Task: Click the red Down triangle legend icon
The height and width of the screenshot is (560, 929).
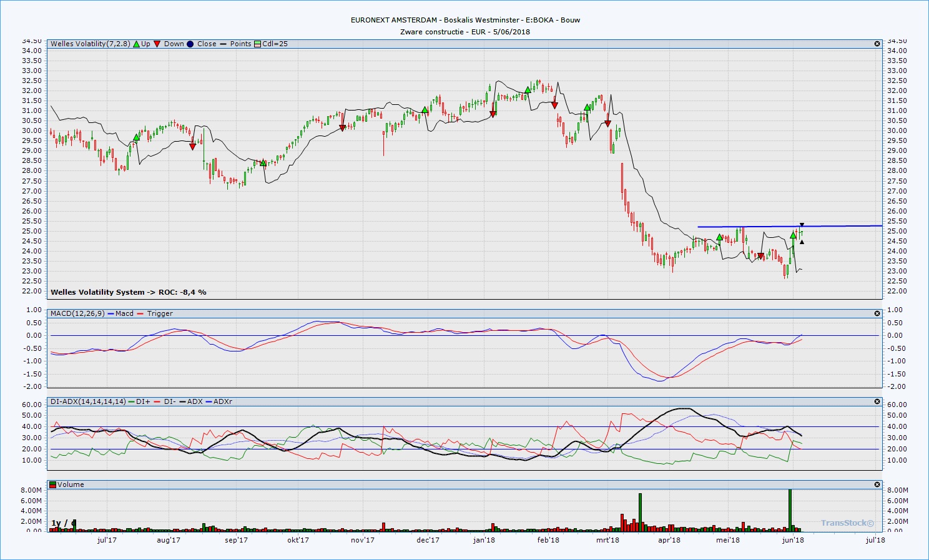Action: [x=157, y=44]
